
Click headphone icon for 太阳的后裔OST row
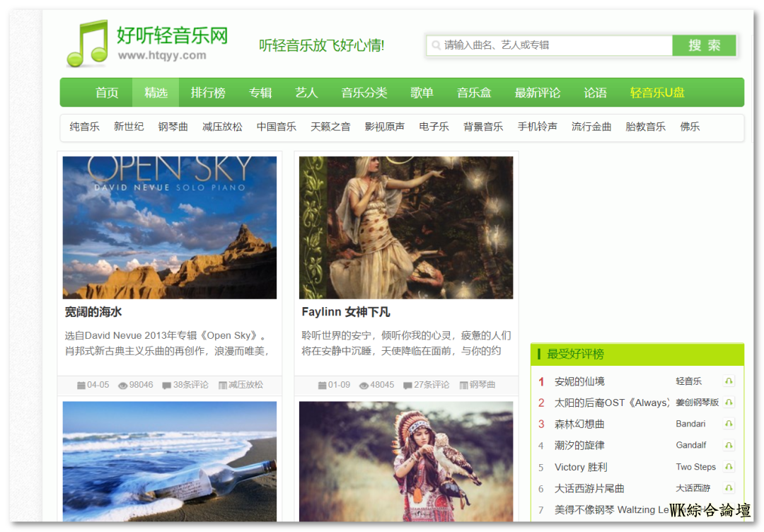point(729,403)
